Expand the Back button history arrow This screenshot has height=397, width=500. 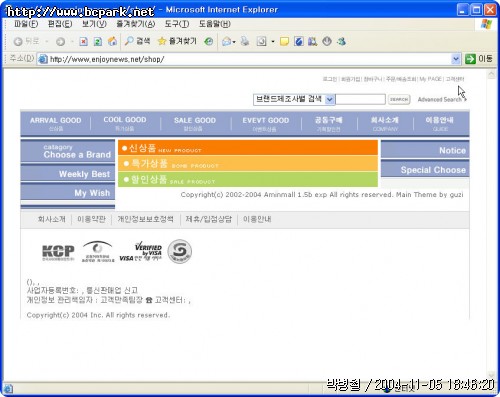pyautogui.click(x=47, y=42)
